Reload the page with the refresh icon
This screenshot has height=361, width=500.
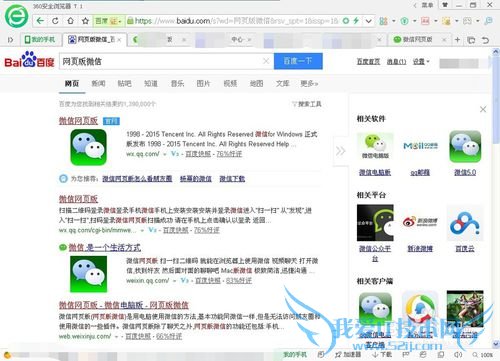coord(55,21)
